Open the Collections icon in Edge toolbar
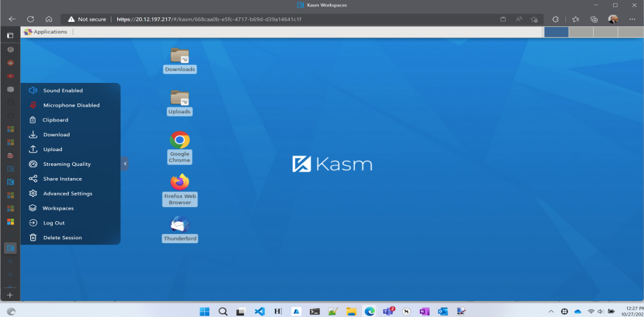 click(594, 19)
